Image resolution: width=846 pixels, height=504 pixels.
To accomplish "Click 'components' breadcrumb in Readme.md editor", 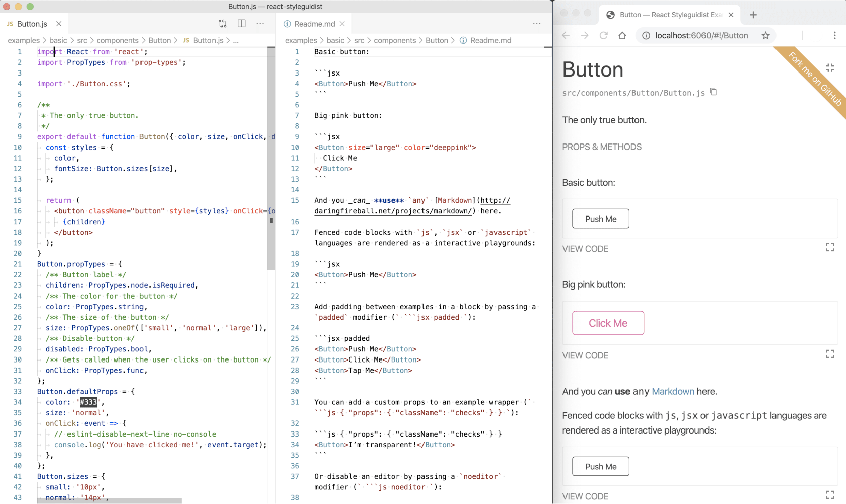I will click(x=395, y=40).
